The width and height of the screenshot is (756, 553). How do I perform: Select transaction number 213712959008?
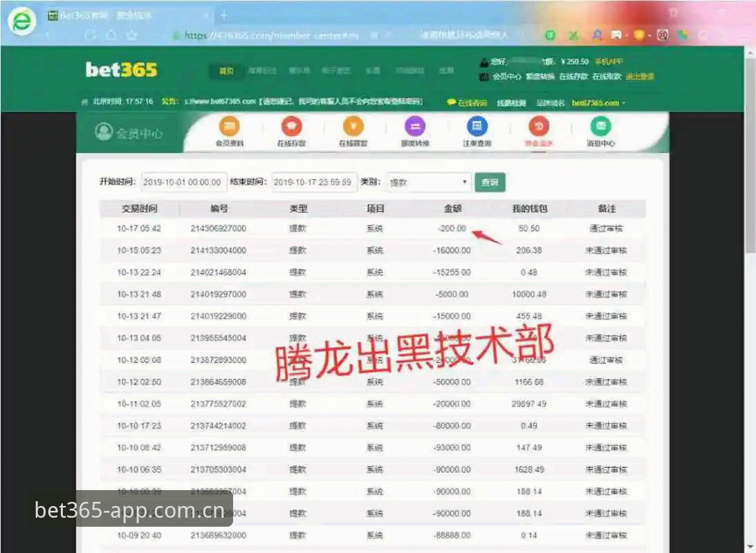219,447
